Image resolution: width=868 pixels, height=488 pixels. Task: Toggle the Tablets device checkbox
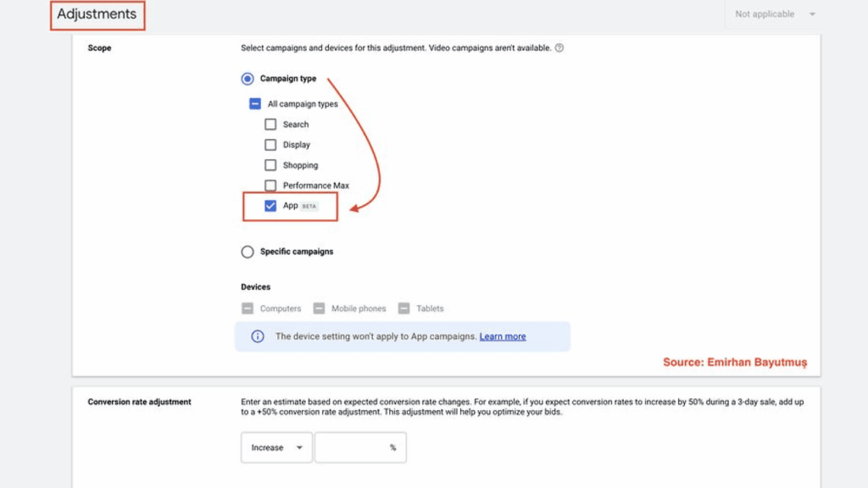coord(404,308)
